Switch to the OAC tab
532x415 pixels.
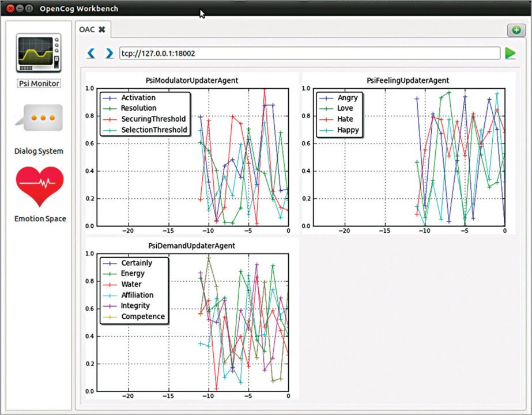click(x=87, y=29)
